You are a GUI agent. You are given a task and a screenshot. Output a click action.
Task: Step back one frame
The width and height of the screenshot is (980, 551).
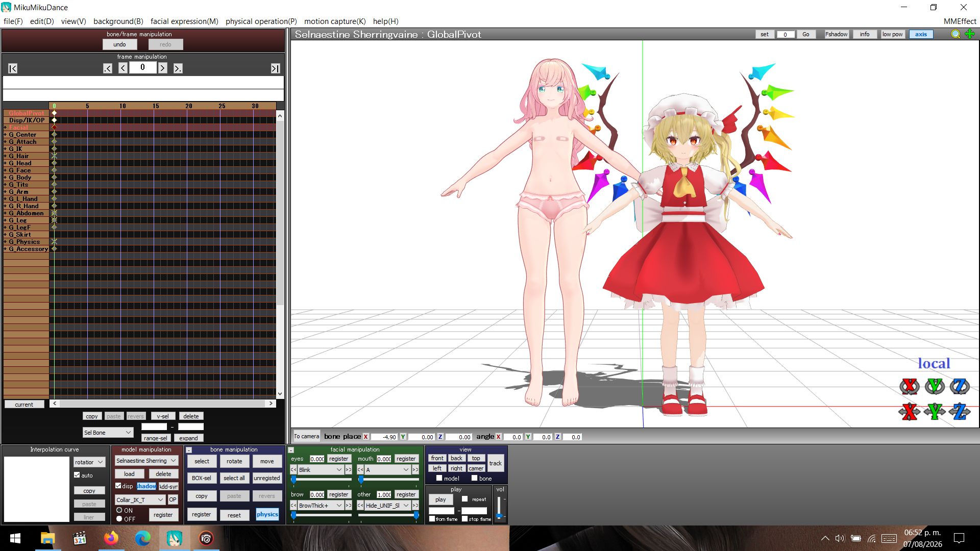click(123, 68)
